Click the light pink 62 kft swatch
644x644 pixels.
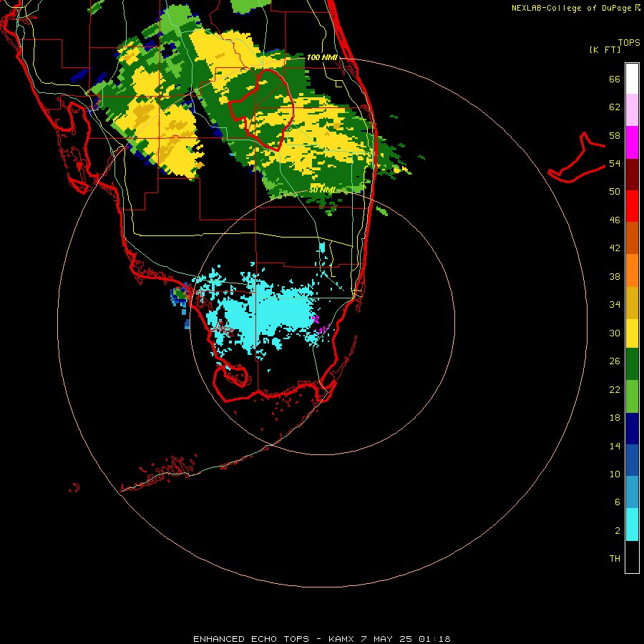point(632,109)
